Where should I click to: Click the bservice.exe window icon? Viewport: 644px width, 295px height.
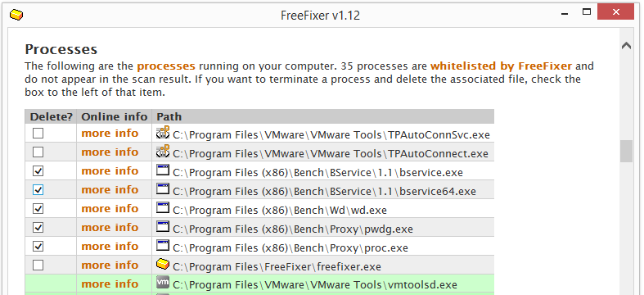click(163, 170)
